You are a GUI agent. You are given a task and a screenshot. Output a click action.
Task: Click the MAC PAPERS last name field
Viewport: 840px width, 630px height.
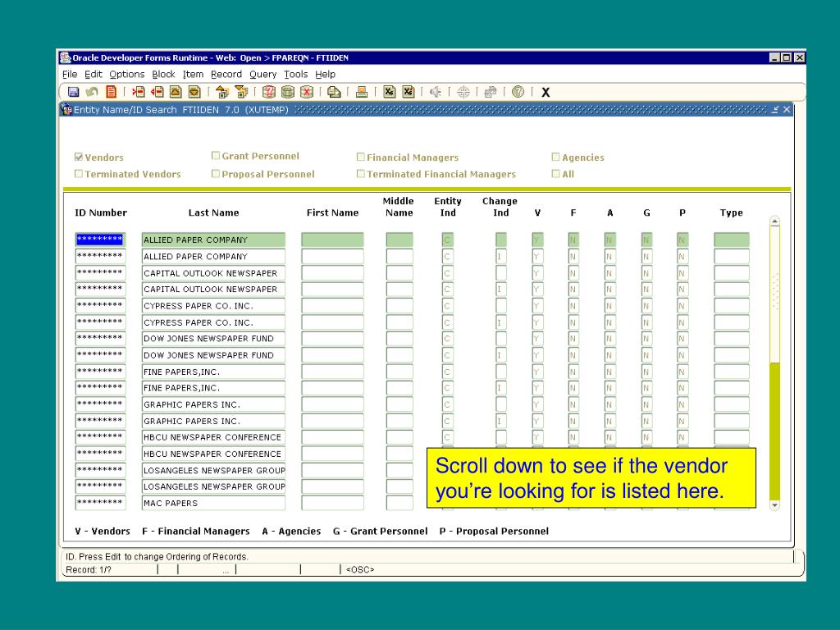213,503
